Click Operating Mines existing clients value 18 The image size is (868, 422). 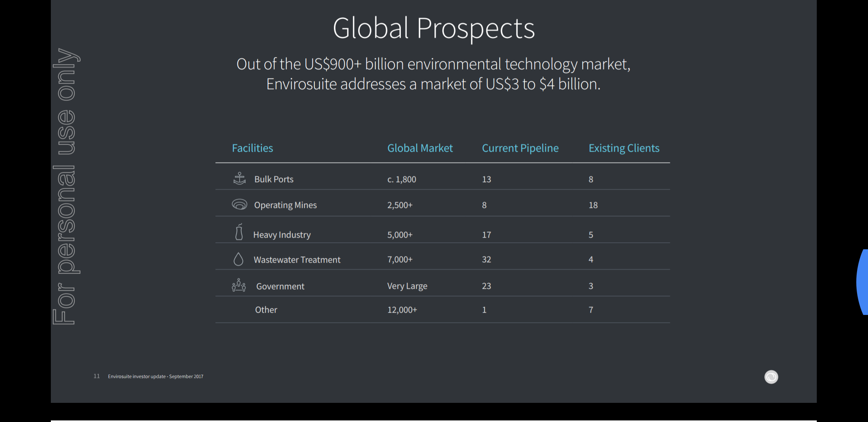click(593, 205)
